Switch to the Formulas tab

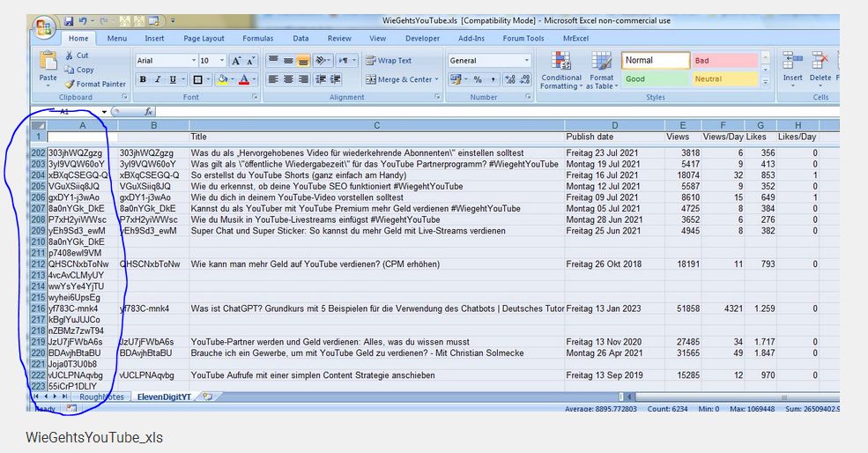pyautogui.click(x=258, y=38)
